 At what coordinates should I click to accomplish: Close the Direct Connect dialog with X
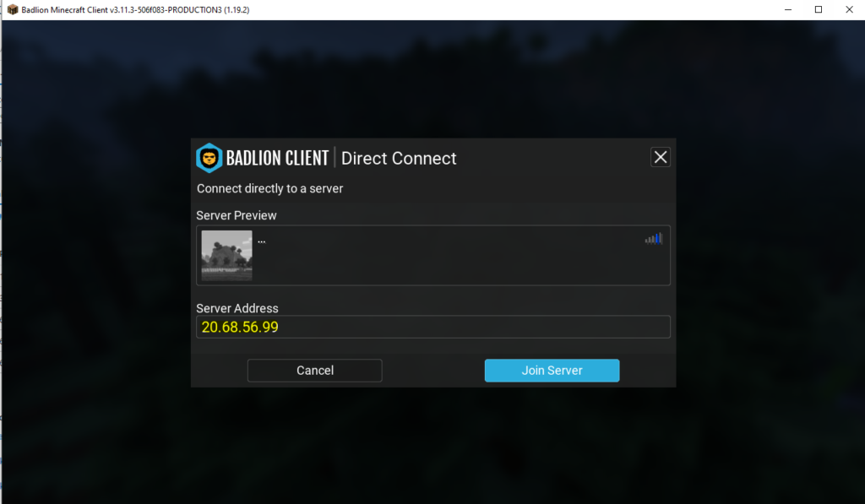[661, 157]
